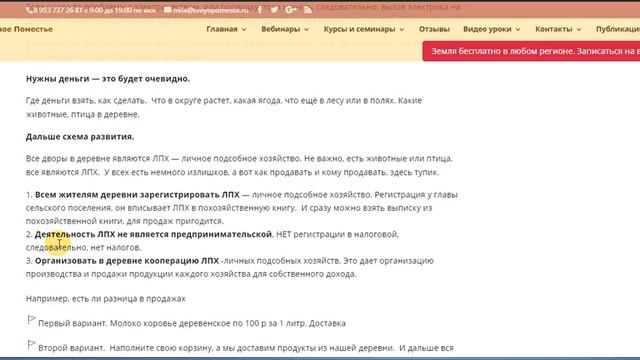Open Курсы и семинары menu item
The width and height of the screenshot is (640, 360).
click(x=359, y=29)
